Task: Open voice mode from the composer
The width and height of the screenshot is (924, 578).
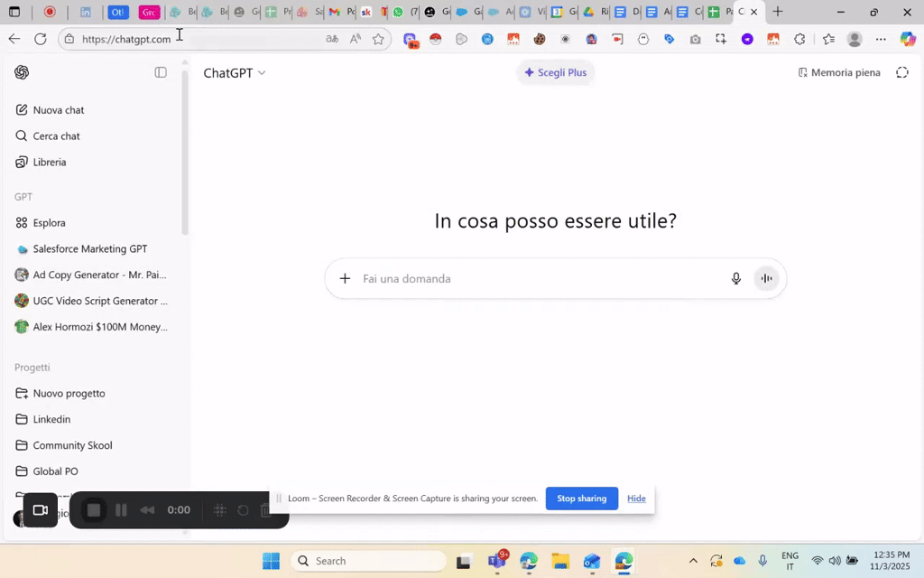Action: [x=766, y=278]
